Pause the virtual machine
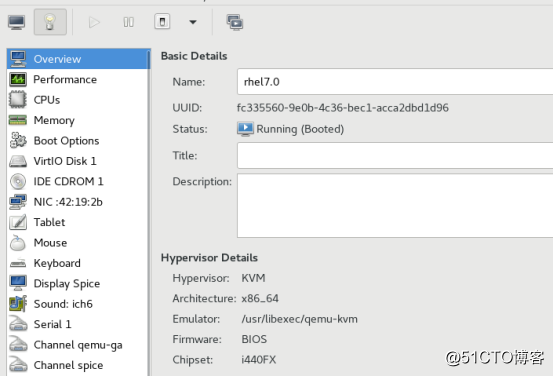The height and width of the screenshot is (376, 554). (x=129, y=22)
